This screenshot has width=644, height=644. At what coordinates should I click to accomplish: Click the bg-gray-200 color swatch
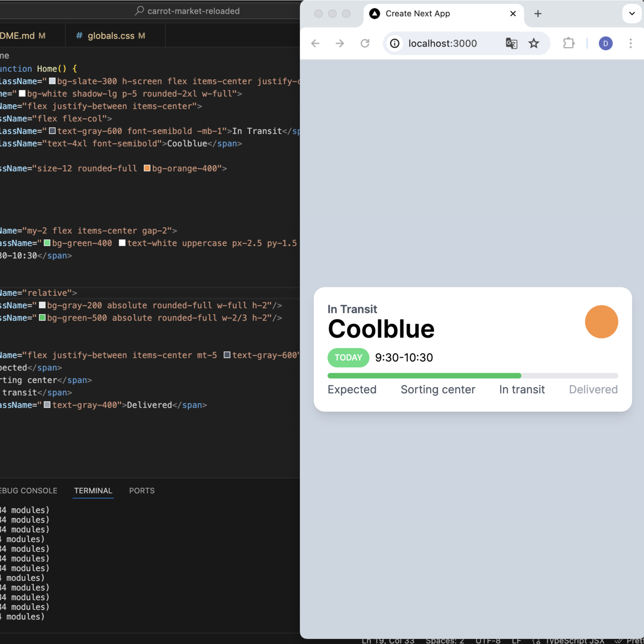tap(42, 305)
